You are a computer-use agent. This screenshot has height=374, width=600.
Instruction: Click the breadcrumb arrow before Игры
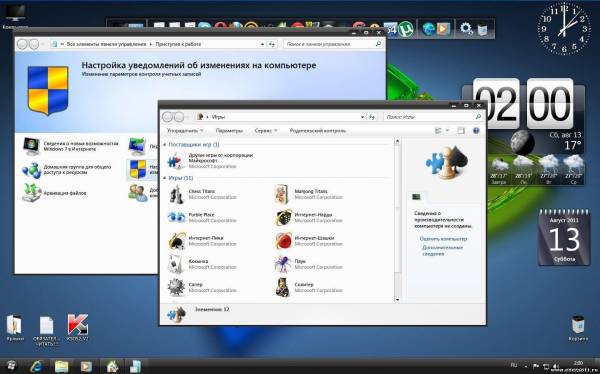tap(207, 117)
